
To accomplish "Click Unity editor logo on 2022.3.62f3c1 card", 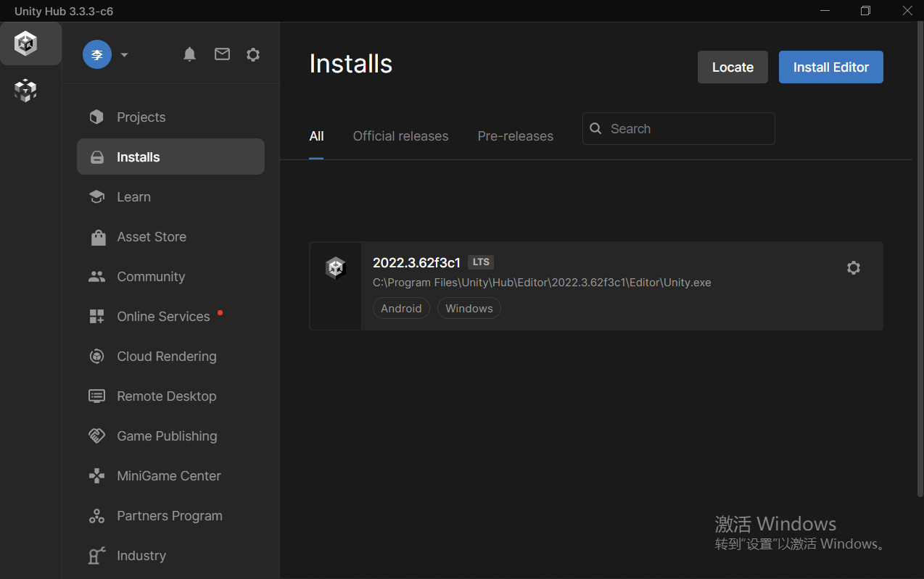I will pyautogui.click(x=335, y=268).
